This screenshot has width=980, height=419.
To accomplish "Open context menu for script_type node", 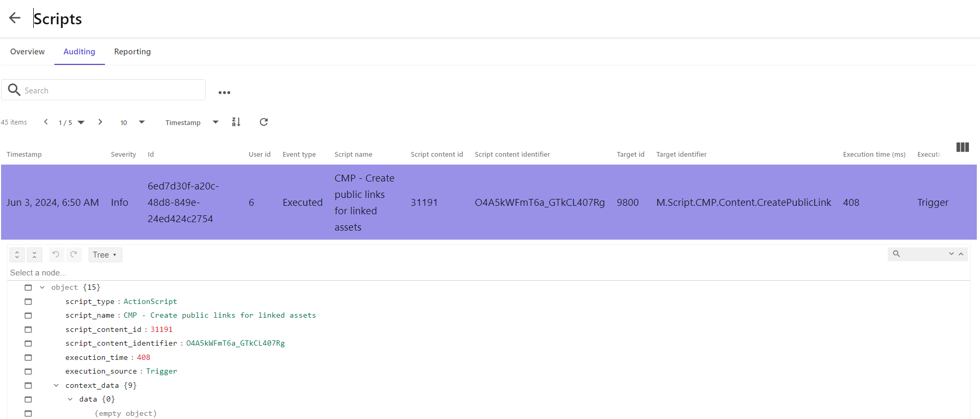I will pos(28,302).
